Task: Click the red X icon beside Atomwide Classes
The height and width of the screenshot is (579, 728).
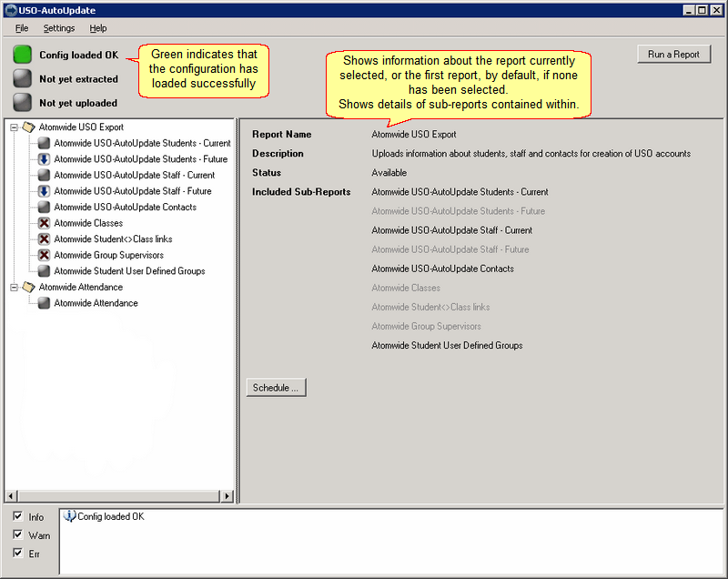Action: click(x=44, y=223)
